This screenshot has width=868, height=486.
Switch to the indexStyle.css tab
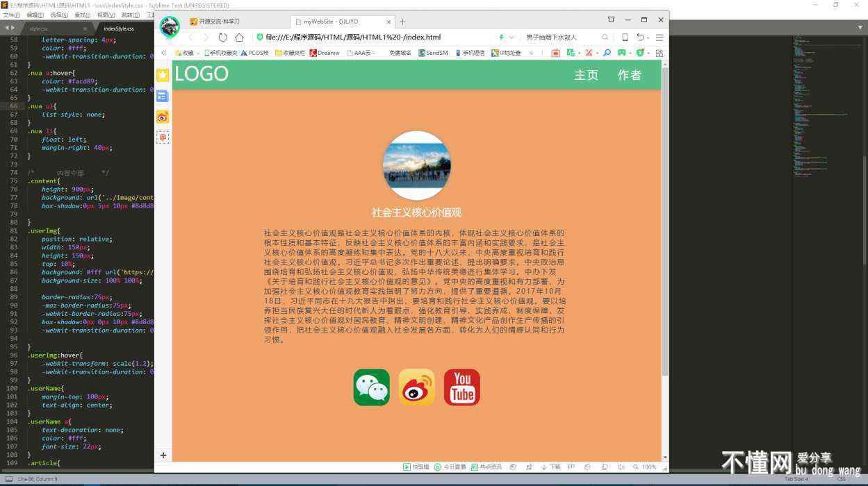pyautogui.click(x=119, y=28)
